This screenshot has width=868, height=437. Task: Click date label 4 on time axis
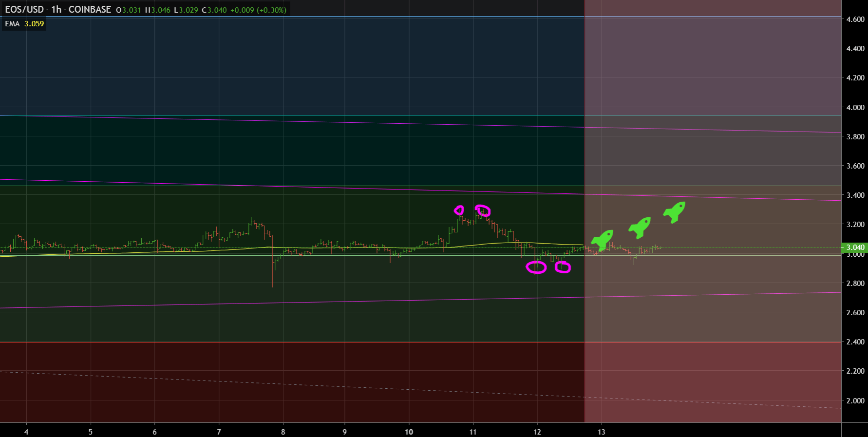coord(26,432)
